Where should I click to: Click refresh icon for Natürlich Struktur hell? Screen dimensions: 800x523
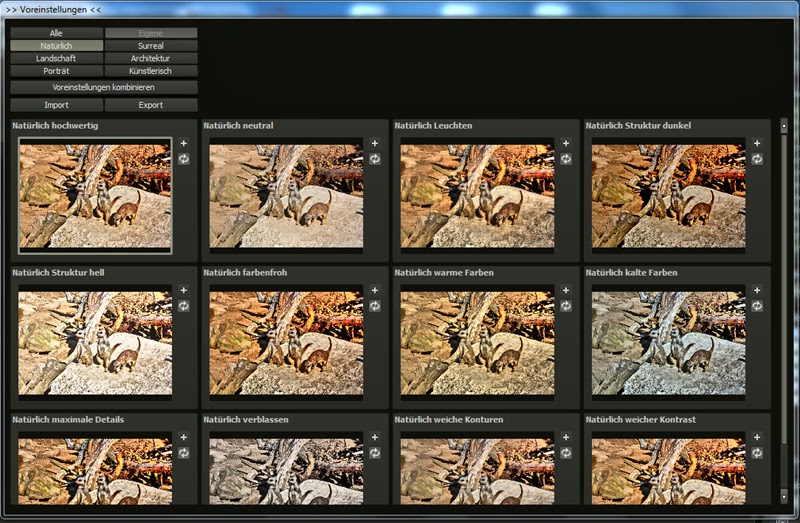[x=184, y=306]
